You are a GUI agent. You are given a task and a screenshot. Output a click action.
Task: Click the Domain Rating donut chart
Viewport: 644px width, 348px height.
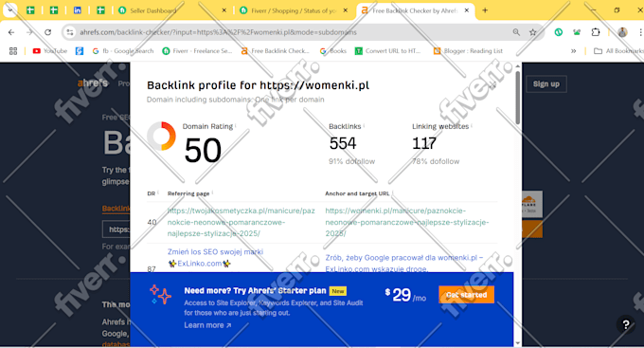[x=161, y=136]
